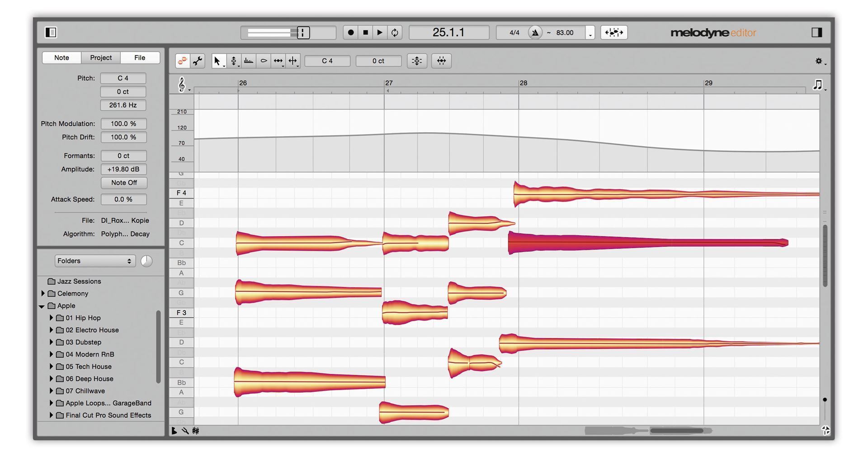Expand the 02 Electro House folder
Viewport: 868px width, 458px height.
(51, 330)
